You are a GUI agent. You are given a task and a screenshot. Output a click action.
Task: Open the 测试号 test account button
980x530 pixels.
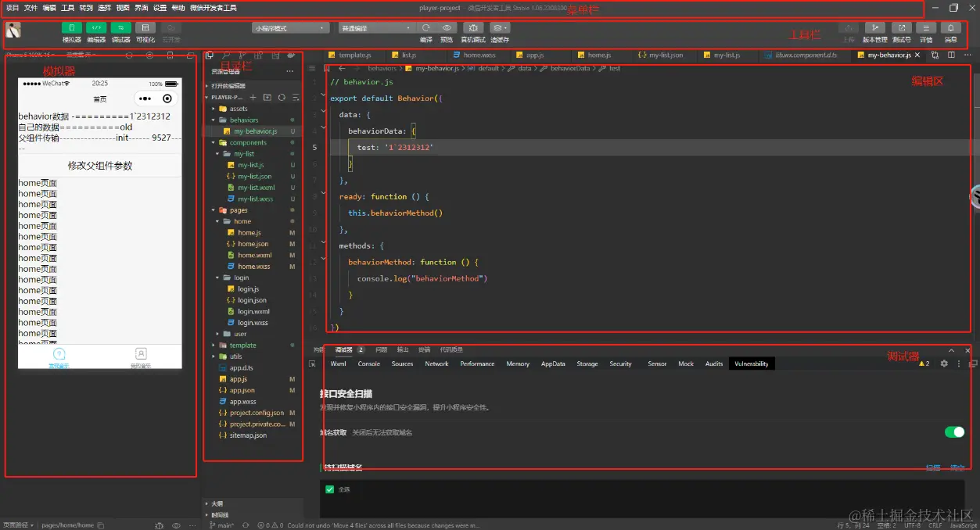(901, 27)
